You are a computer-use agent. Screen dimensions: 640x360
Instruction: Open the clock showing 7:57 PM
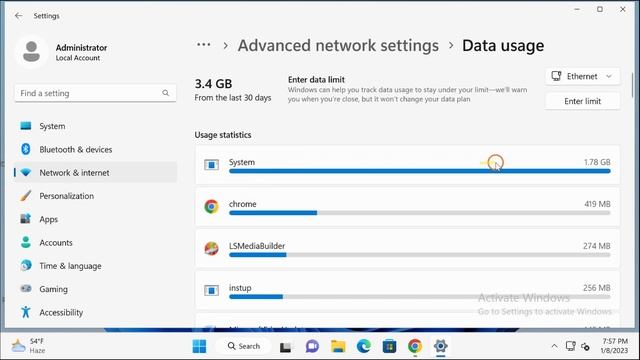(x=614, y=346)
